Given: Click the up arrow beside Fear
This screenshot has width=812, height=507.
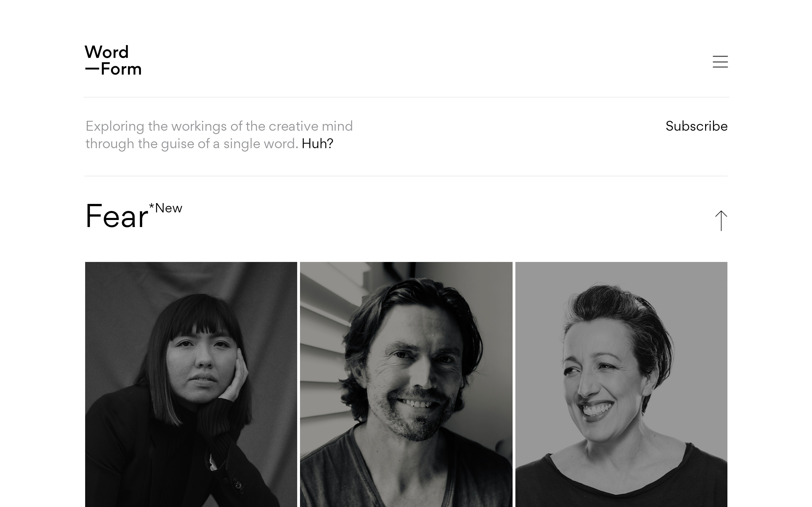Looking at the screenshot, I should [x=721, y=221].
